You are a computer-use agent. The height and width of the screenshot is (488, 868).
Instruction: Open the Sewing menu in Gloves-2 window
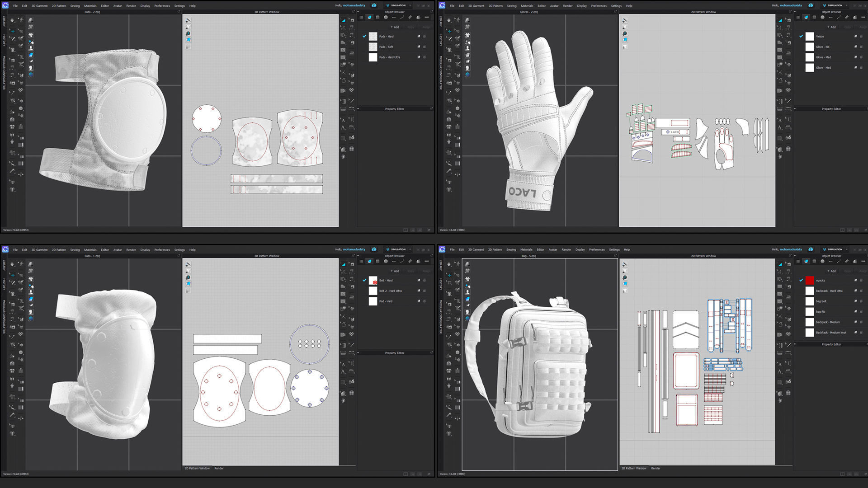pos(511,6)
